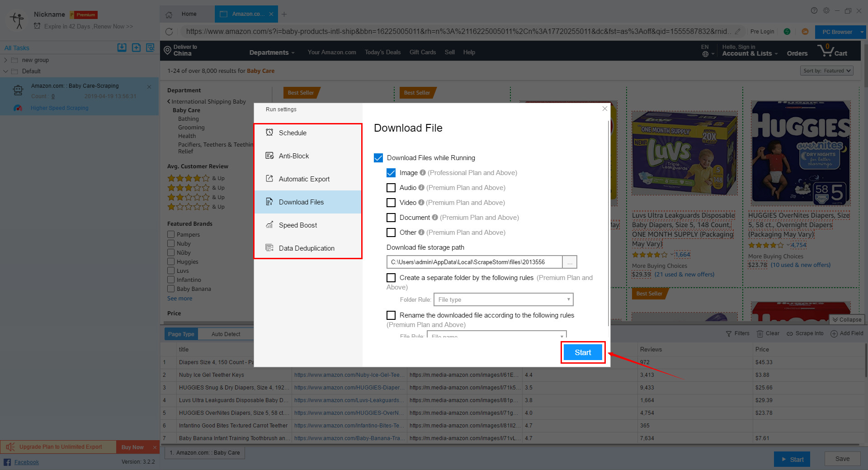Enable Audio file download
Image resolution: width=868 pixels, height=470 pixels.
point(391,188)
